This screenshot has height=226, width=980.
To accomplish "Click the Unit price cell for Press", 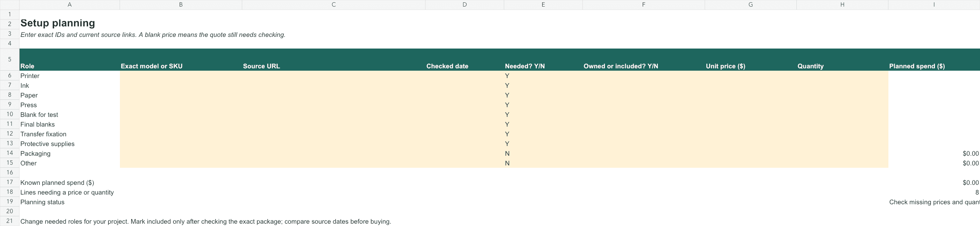I will (x=751, y=105).
